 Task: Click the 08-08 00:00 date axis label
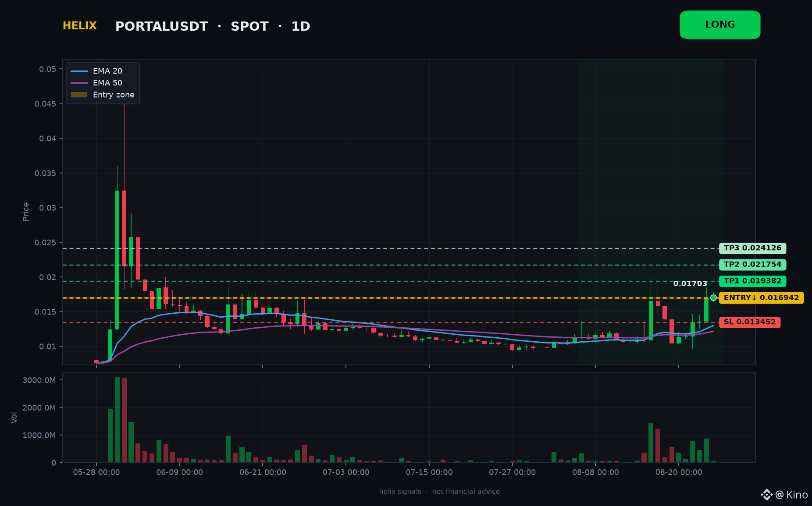[595, 472]
